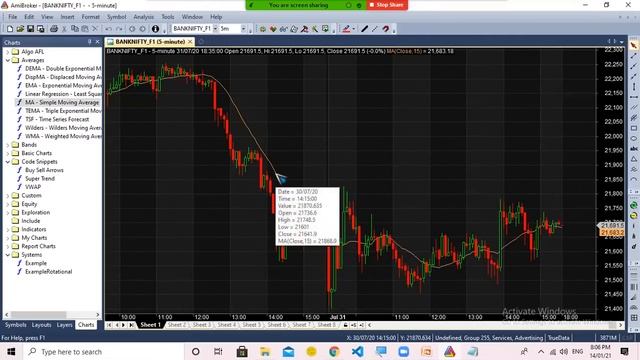The width and height of the screenshot is (640, 360).
Task: Open the Edit menu
Action: [x=29, y=17]
